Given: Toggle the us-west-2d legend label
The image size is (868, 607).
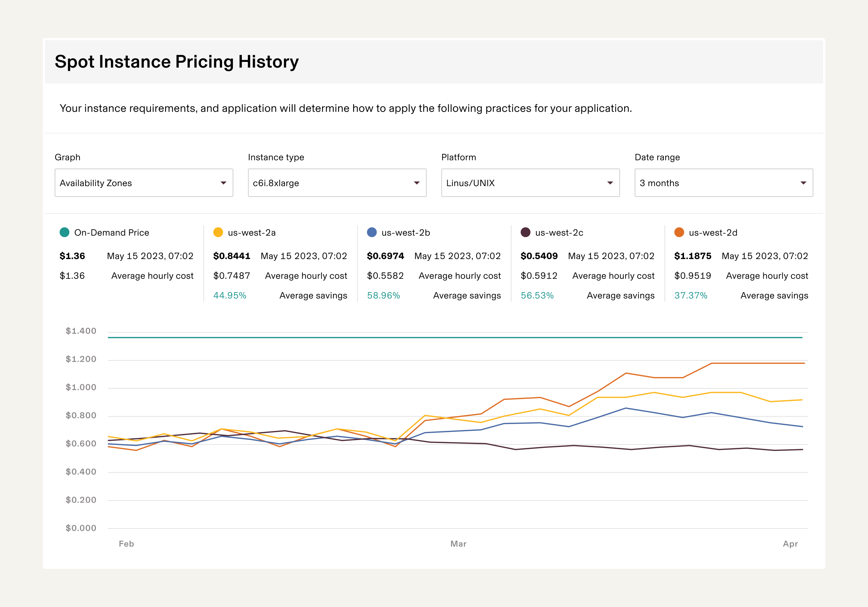Looking at the screenshot, I should pos(713,233).
